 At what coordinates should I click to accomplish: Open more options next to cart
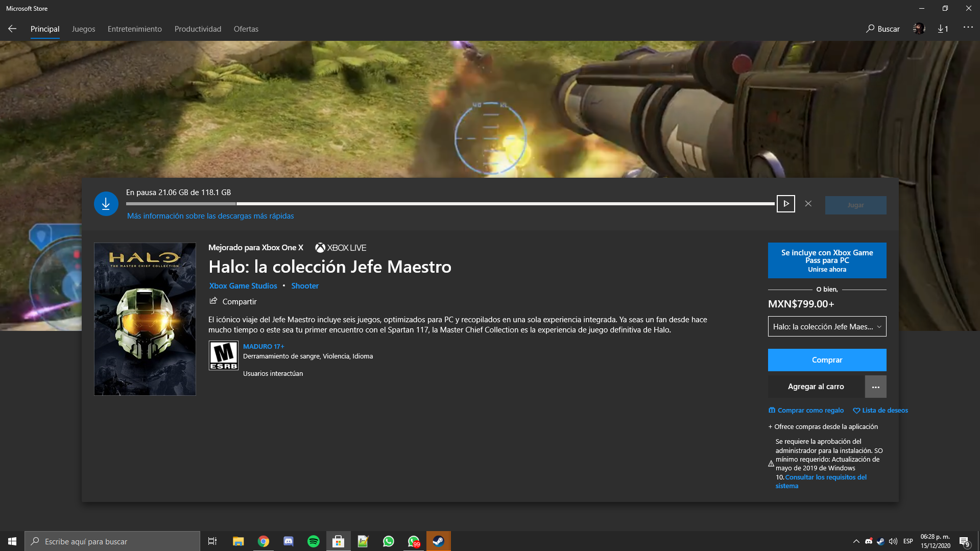click(875, 387)
